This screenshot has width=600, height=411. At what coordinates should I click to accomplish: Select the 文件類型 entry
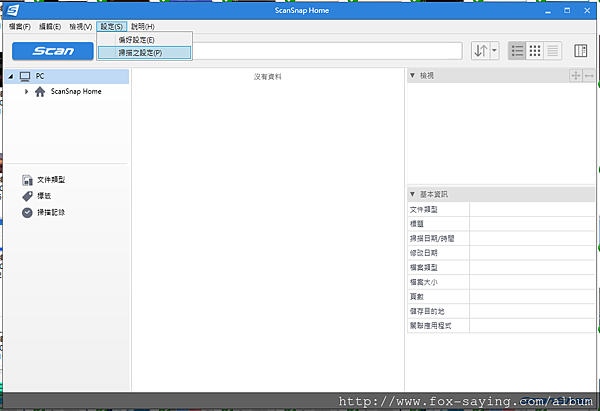[51, 180]
